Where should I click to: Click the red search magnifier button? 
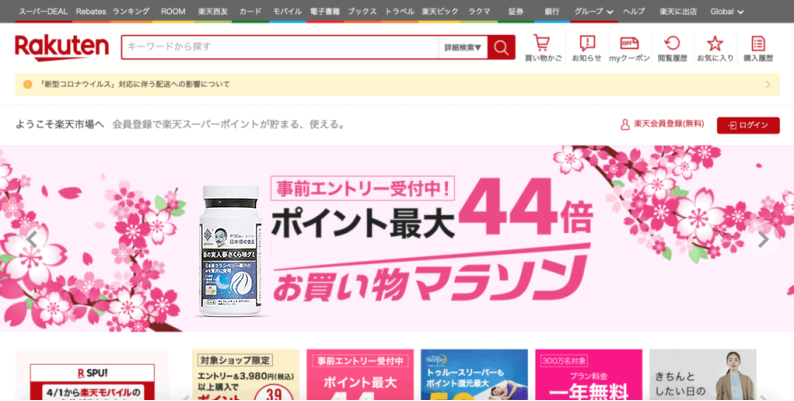coord(501,48)
